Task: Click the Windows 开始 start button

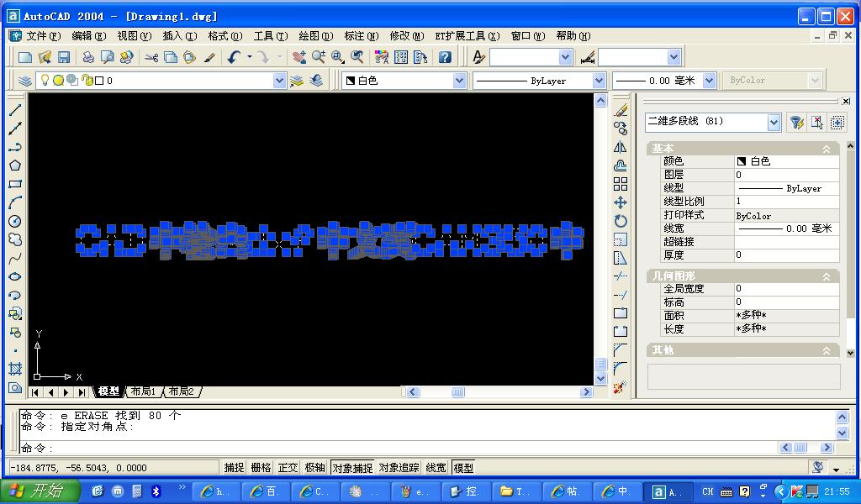Action: click(39, 491)
